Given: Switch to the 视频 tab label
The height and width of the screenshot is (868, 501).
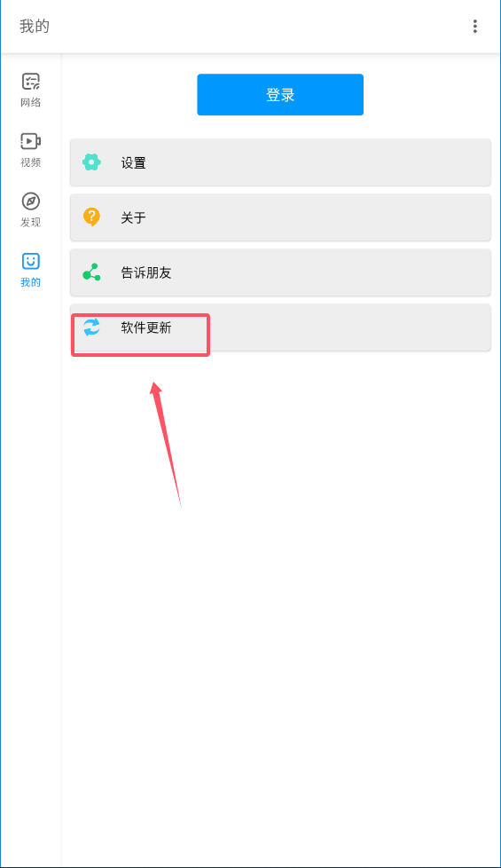Looking at the screenshot, I should click(x=30, y=162).
